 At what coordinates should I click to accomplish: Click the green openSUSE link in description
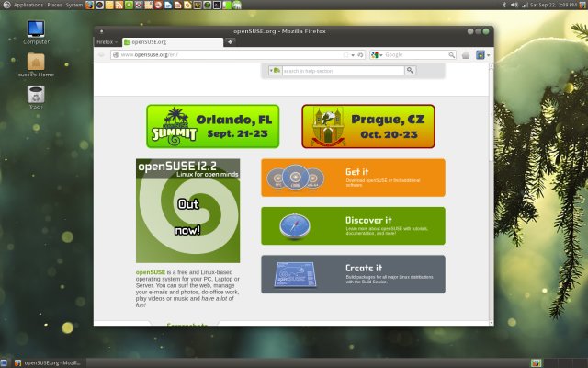click(x=151, y=272)
